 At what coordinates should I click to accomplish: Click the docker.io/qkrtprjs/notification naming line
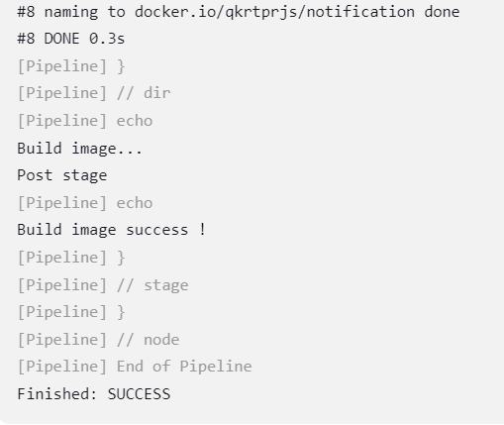pyautogui.click(x=239, y=12)
